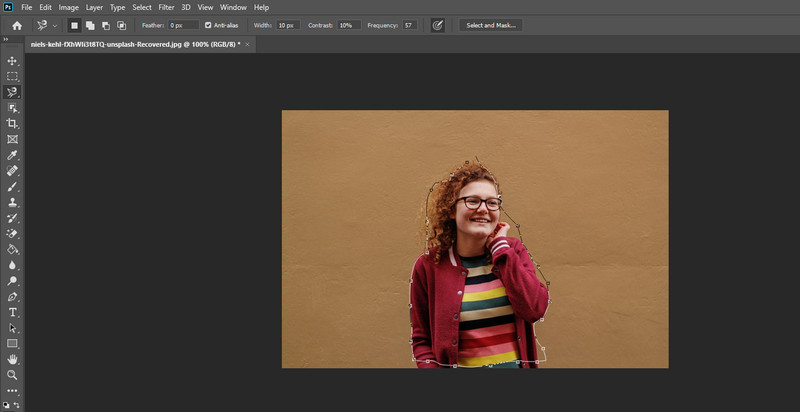Image resolution: width=800 pixels, height=412 pixels.
Task: Select the Eyedropper tool
Action: point(13,156)
